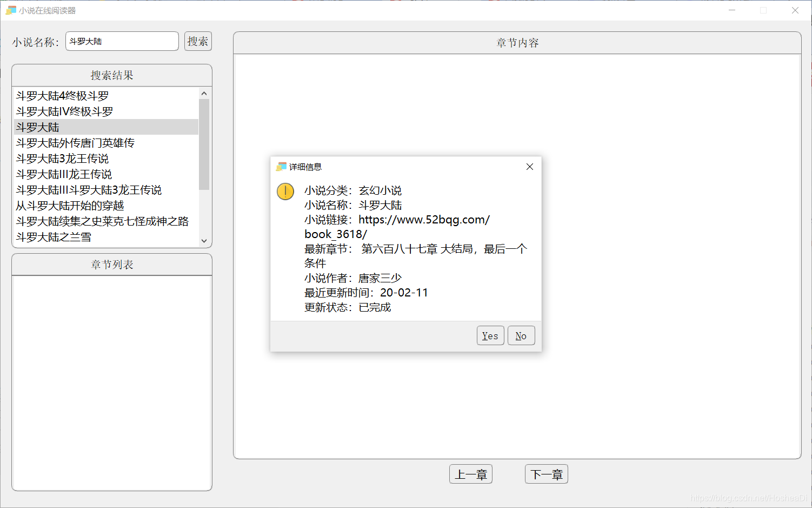This screenshot has height=508, width=812.
Task: Open the link https://www.52bqg.com/book_3618/
Action: click(x=424, y=220)
